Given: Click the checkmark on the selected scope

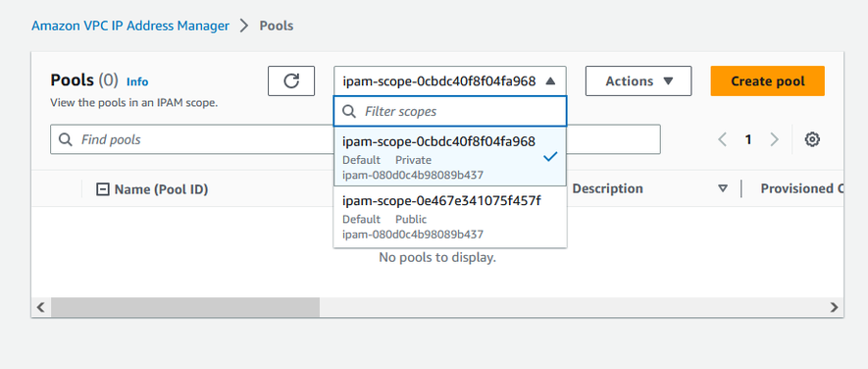Looking at the screenshot, I should coord(549,157).
